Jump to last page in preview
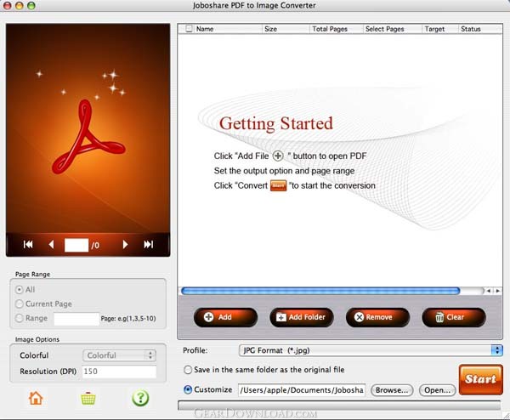This screenshot has height=420, width=510. click(x=148, y=244)
